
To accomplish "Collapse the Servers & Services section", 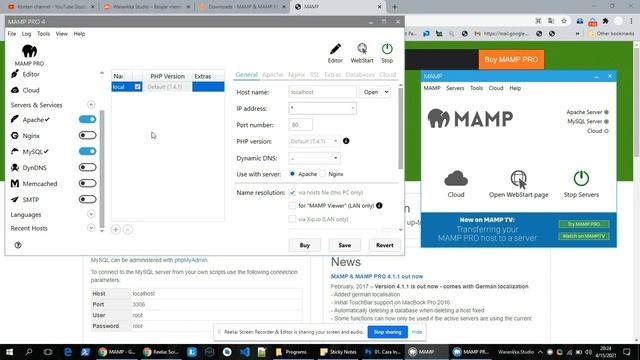I will tap(91, 105).
